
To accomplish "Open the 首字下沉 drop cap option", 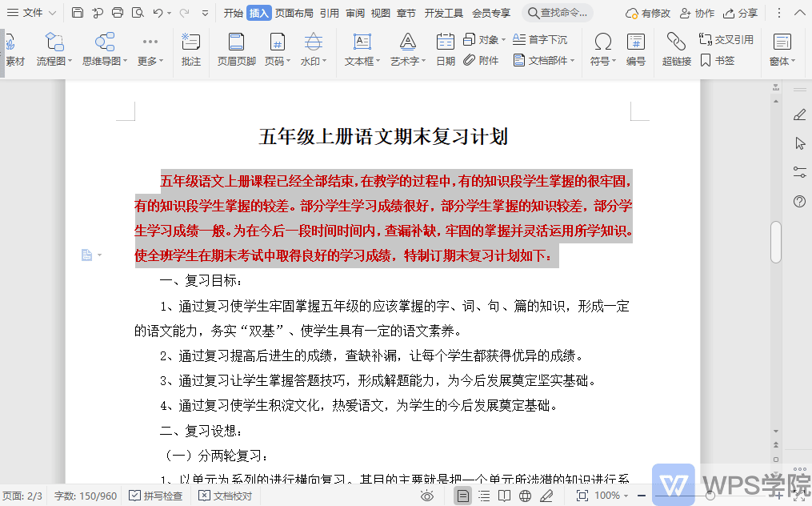I will pos(540,39).
